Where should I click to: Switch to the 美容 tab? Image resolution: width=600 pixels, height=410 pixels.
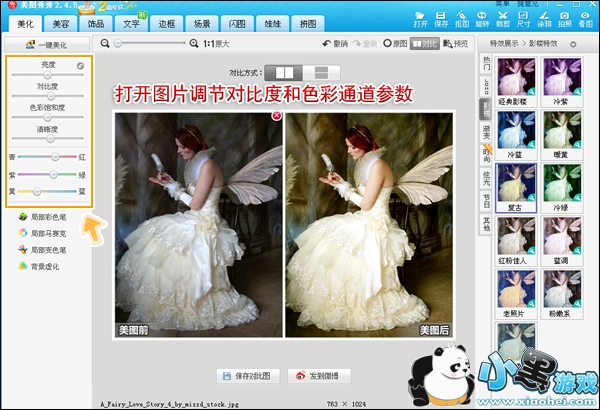[60, 24]
